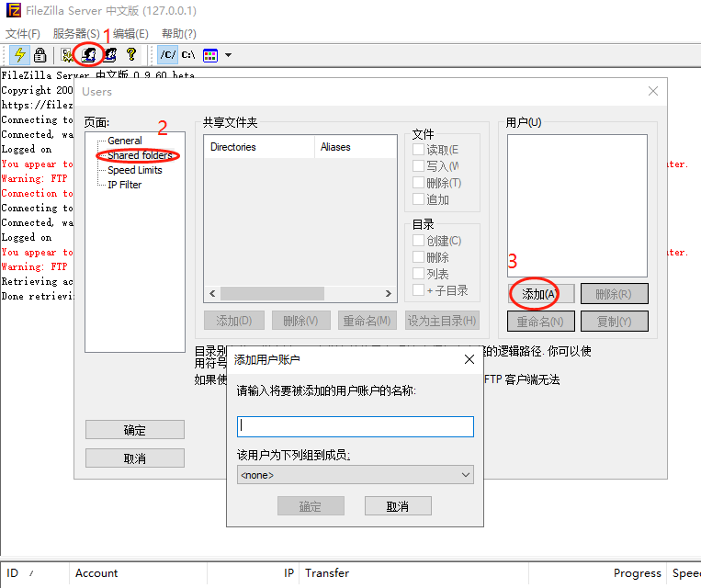Screen dimensions: 701x588
Task: Click the Progress column header
Action: (x=598, y=573)
